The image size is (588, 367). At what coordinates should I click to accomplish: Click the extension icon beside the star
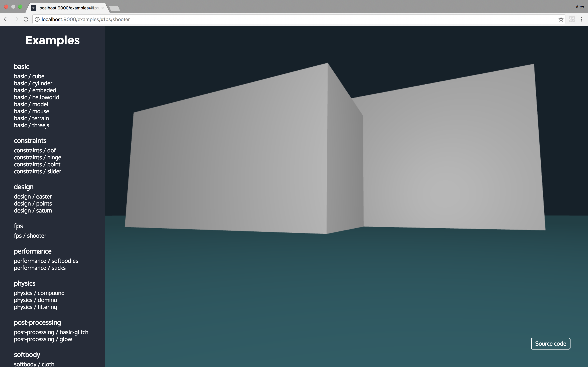click(x=572, y=19)
